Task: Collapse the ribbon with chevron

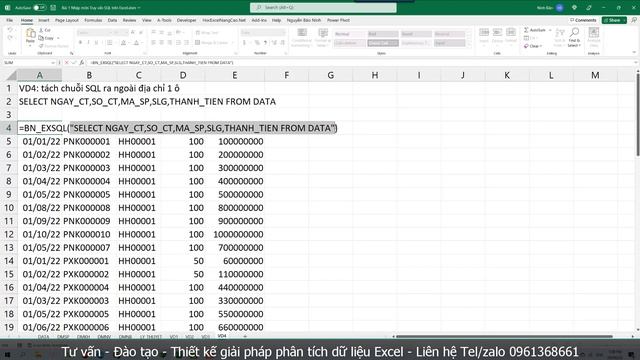Action: coord(634,53)
